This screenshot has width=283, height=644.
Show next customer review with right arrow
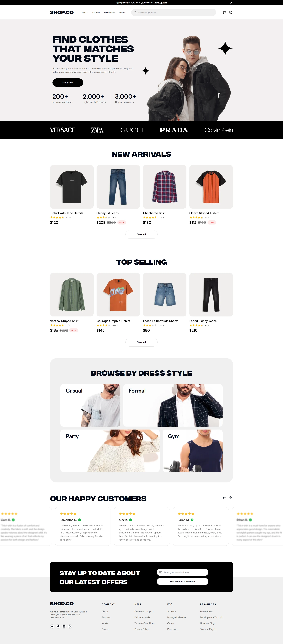tap(230, 498)
